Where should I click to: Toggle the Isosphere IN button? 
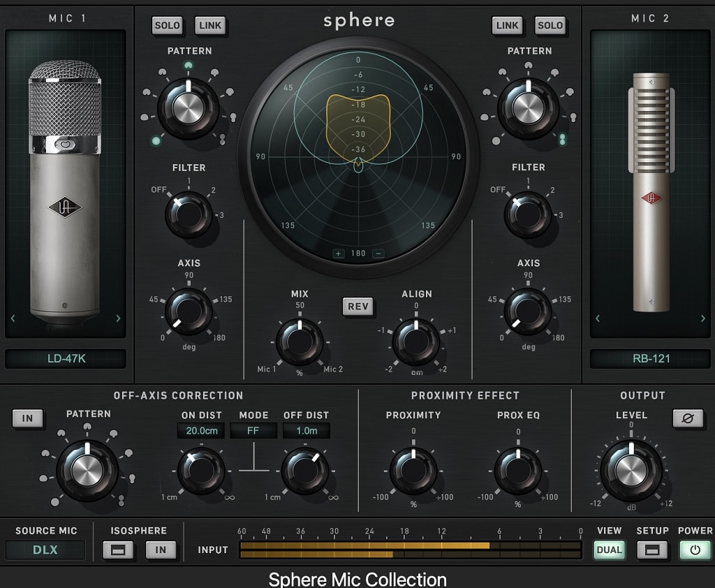(x=161, y=550)
